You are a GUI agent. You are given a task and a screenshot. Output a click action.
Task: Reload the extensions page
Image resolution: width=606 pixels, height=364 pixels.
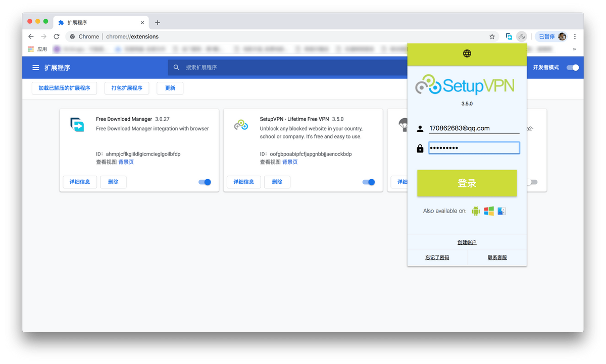click(x=57, y=36)
